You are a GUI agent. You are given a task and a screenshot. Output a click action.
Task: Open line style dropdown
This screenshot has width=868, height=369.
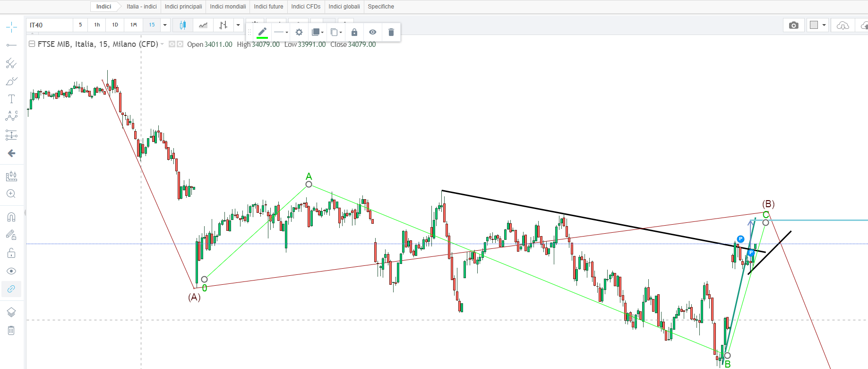[281, 32]
